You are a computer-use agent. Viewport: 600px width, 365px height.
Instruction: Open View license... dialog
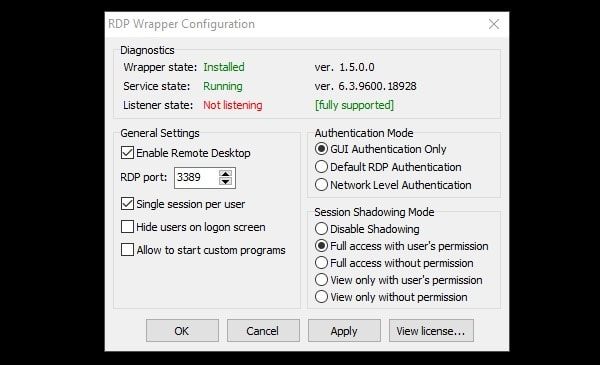[x=431, y=331]
